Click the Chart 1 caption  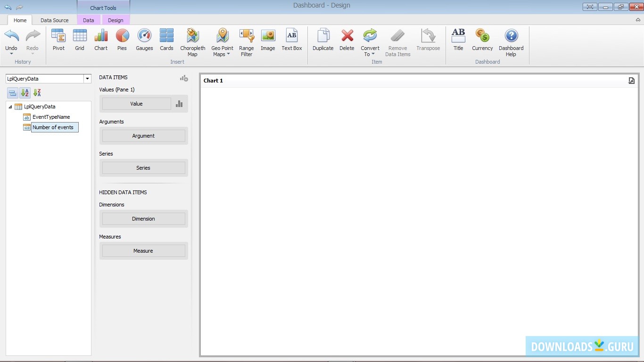(x=213, y=81)
